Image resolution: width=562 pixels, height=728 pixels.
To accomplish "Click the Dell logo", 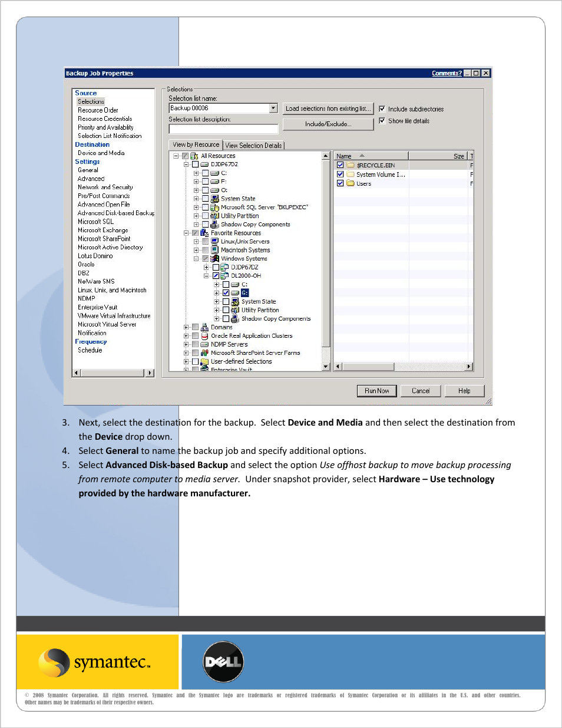I will pos(223,662).
